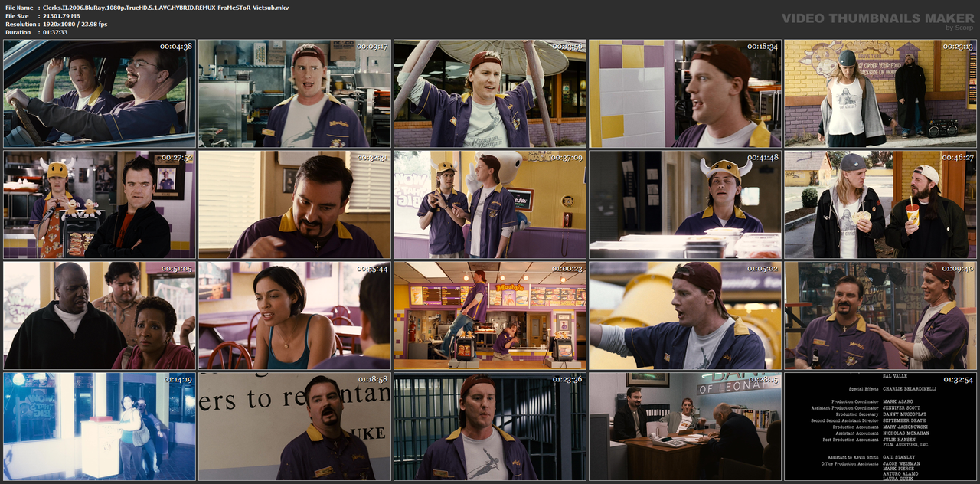
Task: Click the "File Name" label
Action: (x=18, y=8)
